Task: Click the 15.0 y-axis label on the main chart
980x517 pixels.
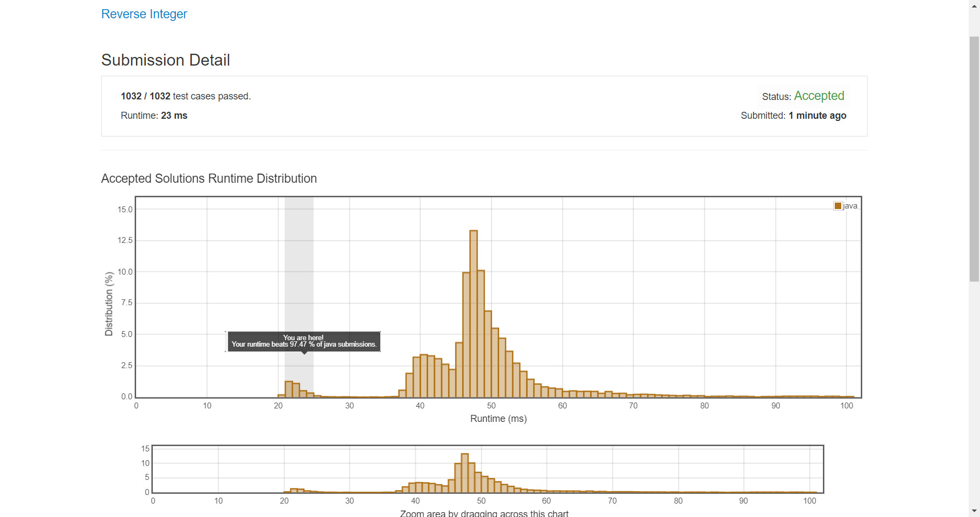Action: pyautogui.click(x=125, y=210)
